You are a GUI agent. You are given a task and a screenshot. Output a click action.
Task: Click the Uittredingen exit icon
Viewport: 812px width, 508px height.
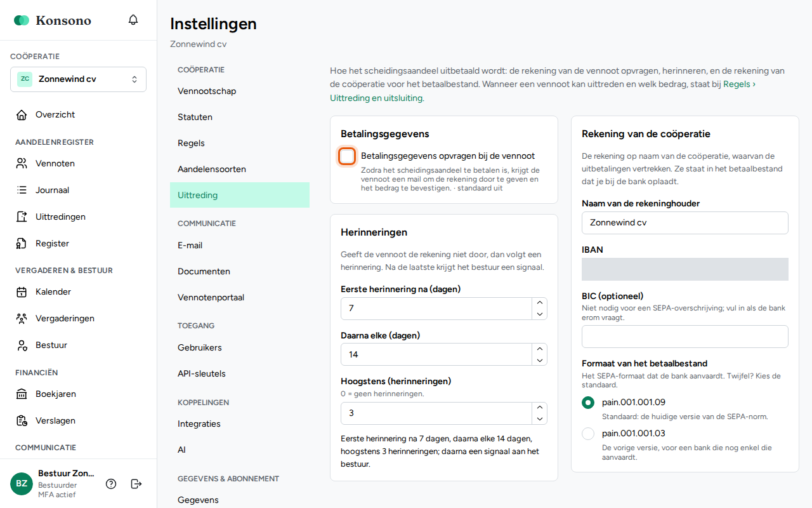(22, 217)
